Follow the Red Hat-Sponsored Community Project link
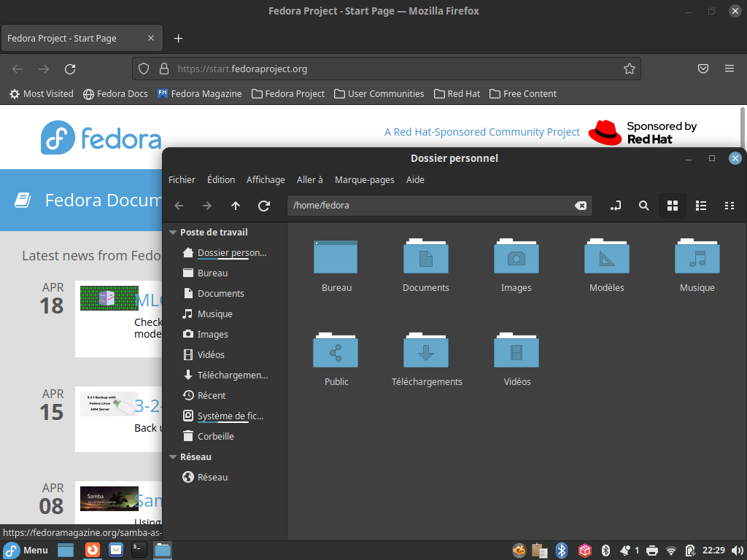This screenshot has width=747, height=560. click(482, 133)
